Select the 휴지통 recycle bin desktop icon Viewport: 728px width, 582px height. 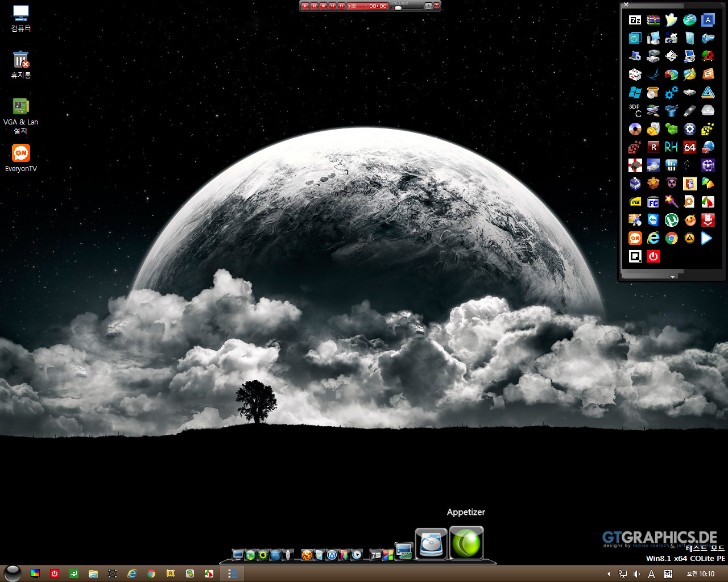(21, 65)
